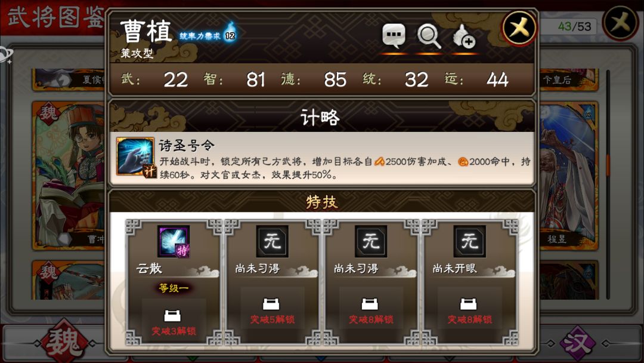Image resolution: width=644 pixels, height=363 pixels.
Task: Click the general list scrollbar on right
Action: 608,185
